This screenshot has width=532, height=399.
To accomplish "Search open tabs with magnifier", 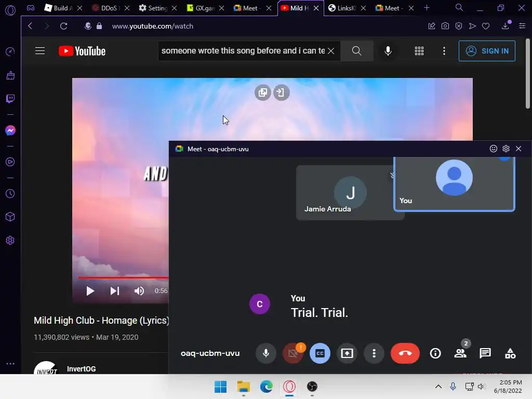I will (459, 7).
